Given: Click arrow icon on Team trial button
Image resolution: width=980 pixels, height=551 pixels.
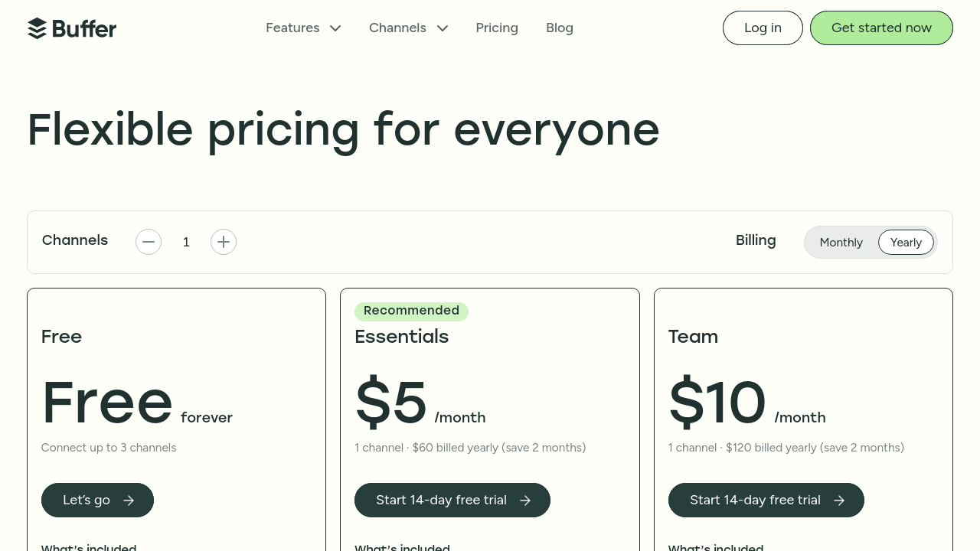Looking at the screenshot, I should pyautogui.click(x=839, y=500).
